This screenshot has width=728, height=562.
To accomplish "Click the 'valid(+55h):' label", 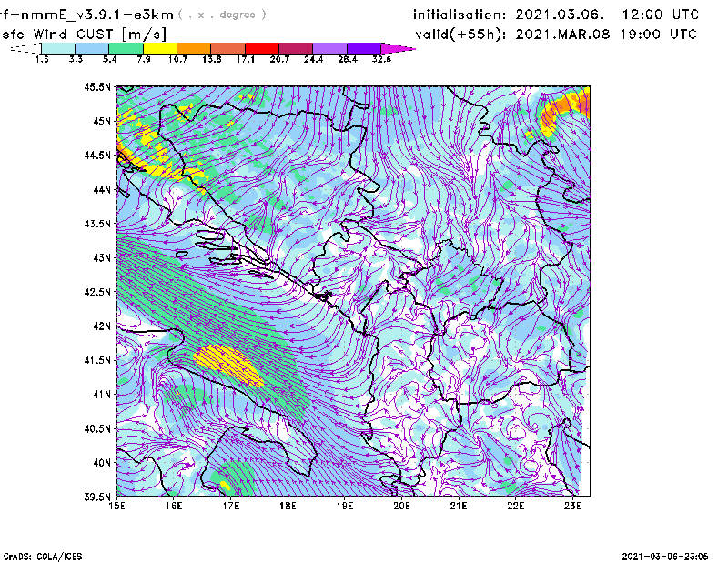I will [x=460, y=35].
